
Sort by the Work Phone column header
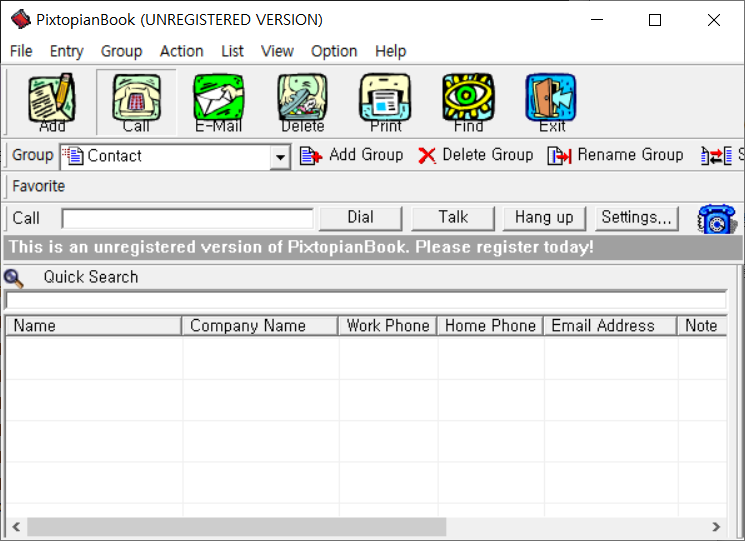(388, 326)
